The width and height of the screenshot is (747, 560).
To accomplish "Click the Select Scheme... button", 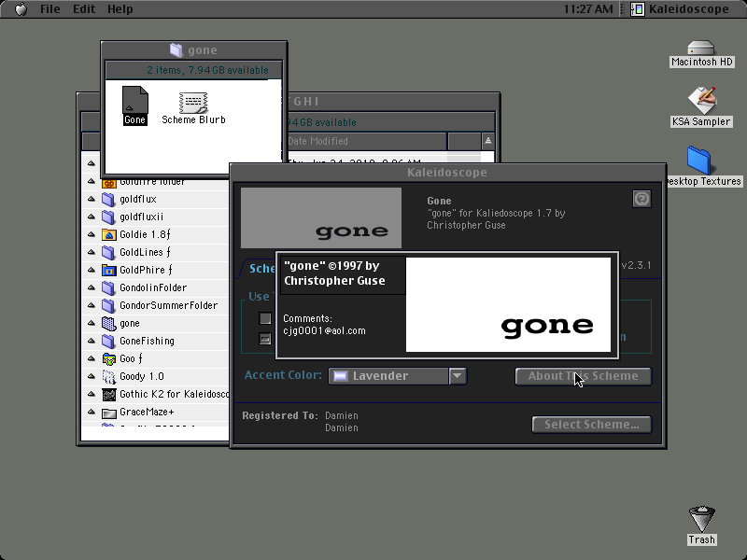I will [x=592, y=425].
